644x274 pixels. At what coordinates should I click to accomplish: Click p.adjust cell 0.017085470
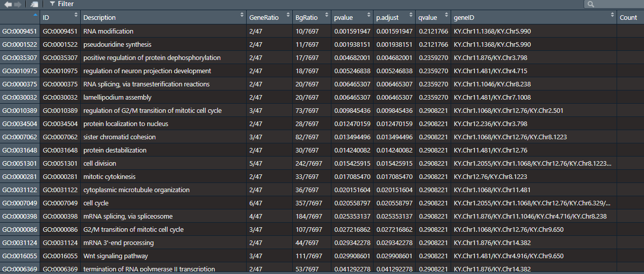[394, 176]
